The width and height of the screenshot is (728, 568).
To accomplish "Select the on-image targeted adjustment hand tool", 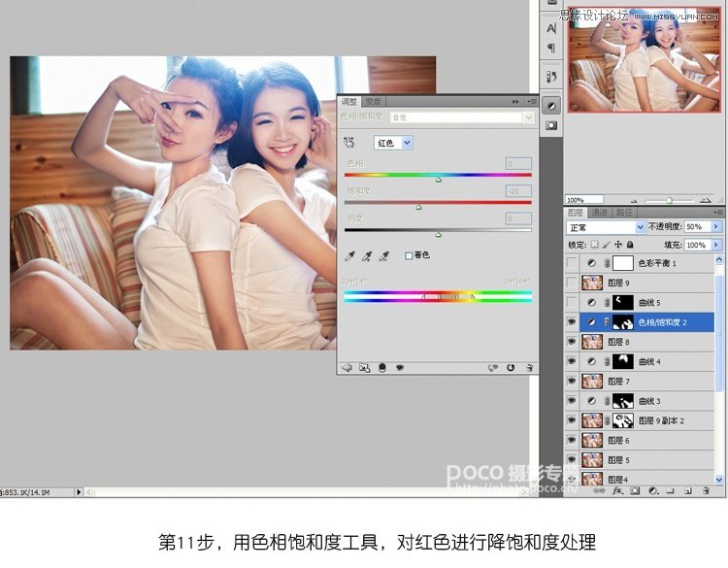I will [x=350, y=143].
